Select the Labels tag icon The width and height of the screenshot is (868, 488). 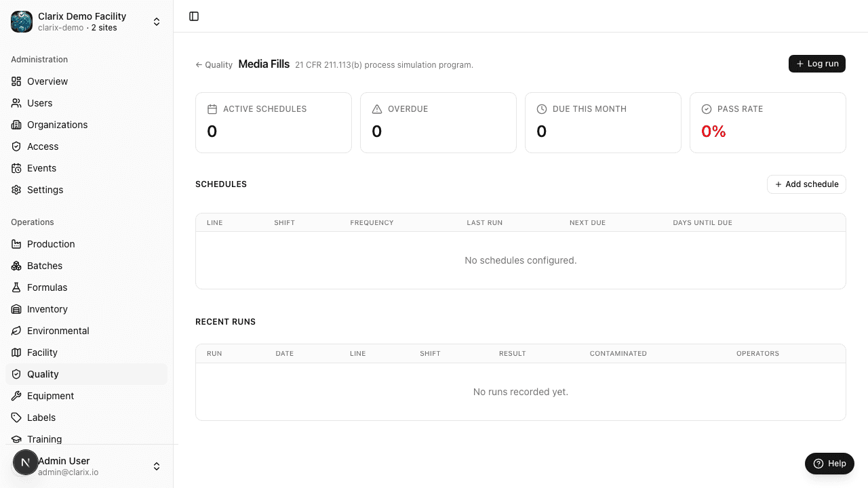tap(16, 418)
